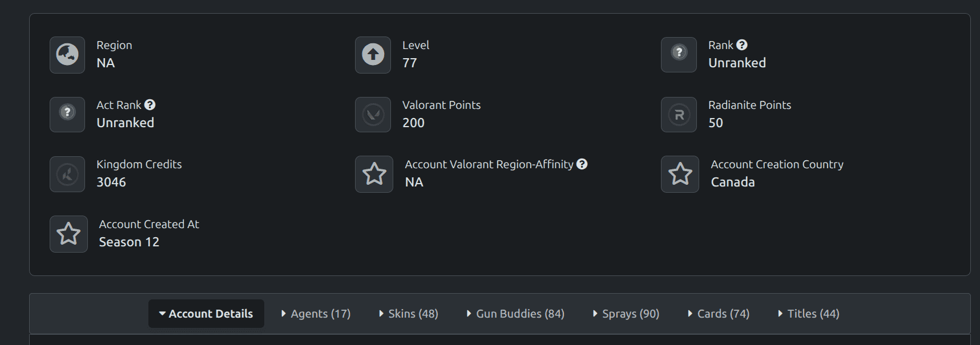
Task: Expand the Sprays (90) section
Action: (x=626, y=314)
